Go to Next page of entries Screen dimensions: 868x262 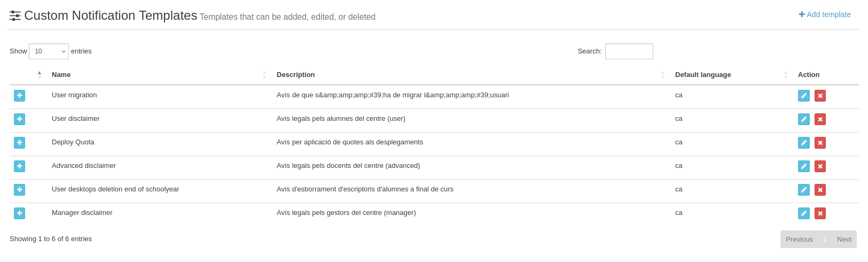(x=844, y=239)
